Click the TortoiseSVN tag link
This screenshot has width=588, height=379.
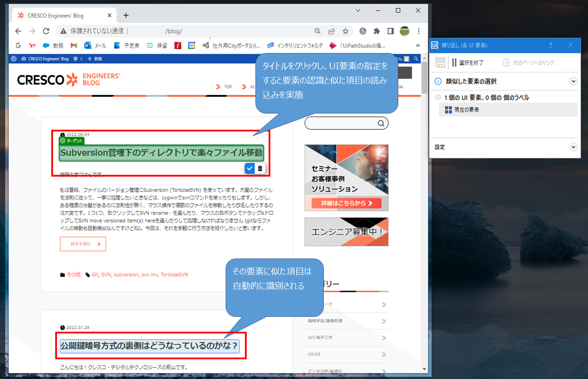click(x=174, y=275)
